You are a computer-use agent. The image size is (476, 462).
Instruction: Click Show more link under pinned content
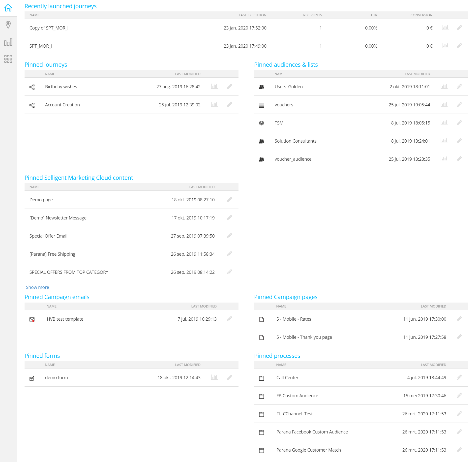37,287
